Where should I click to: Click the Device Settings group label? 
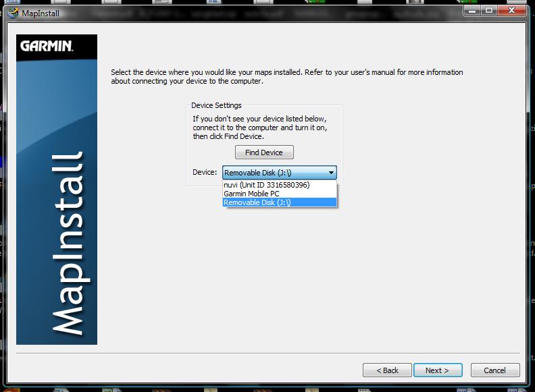(x=216, y=106)
